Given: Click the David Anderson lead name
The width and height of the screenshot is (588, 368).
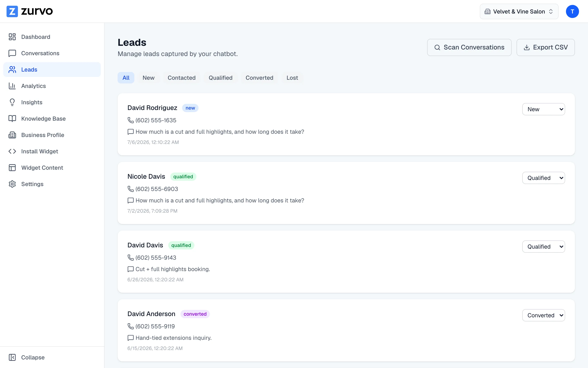Looking at the screenshot, I should tap(151, 314).
